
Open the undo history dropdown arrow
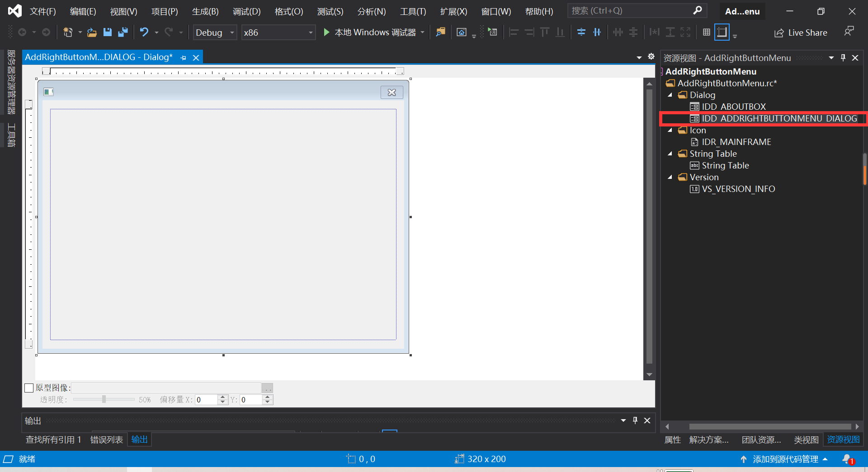pos(156,33)
